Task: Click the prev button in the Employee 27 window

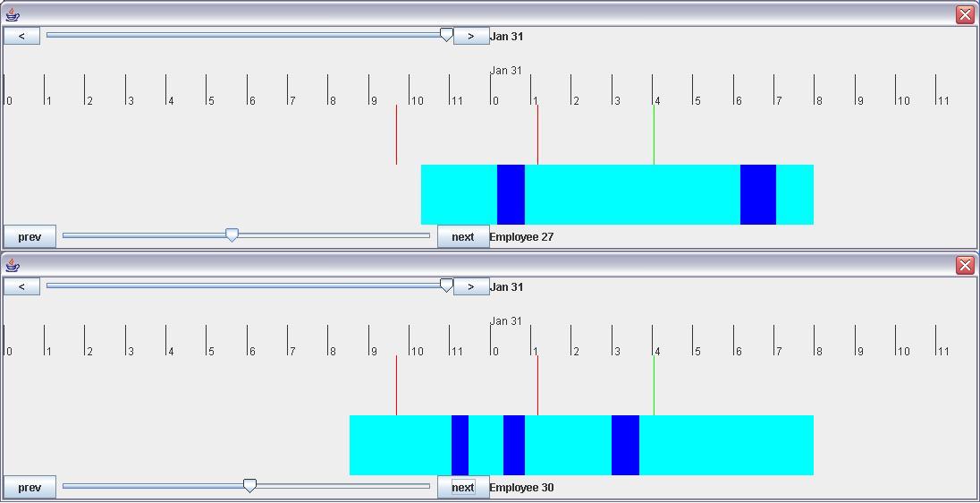Action: point(30,236)
